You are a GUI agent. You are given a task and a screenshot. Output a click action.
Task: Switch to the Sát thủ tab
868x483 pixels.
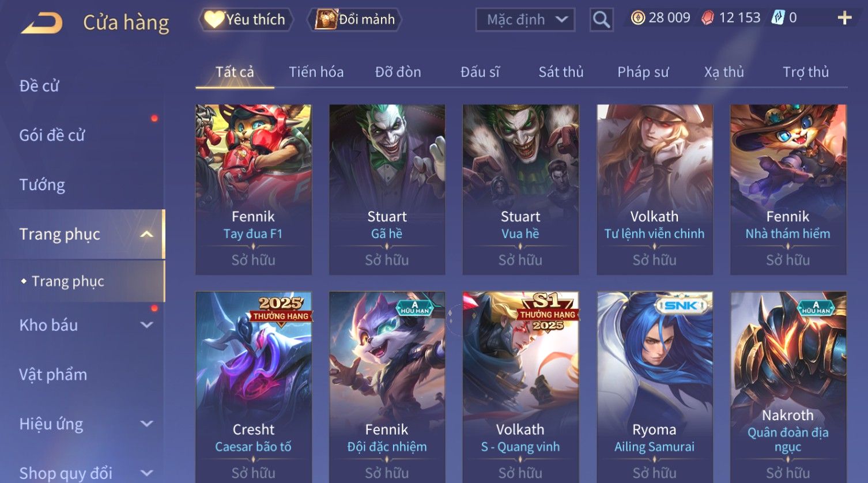pos(561,72)
